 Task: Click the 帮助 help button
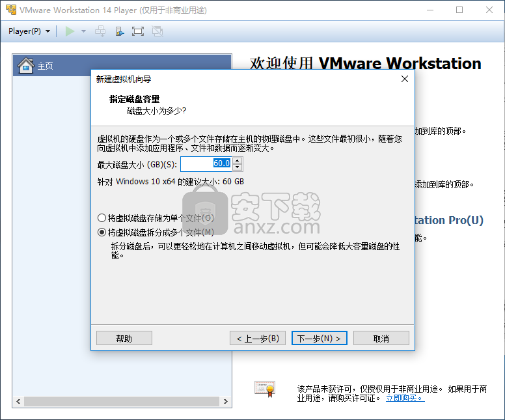point(124,338)
